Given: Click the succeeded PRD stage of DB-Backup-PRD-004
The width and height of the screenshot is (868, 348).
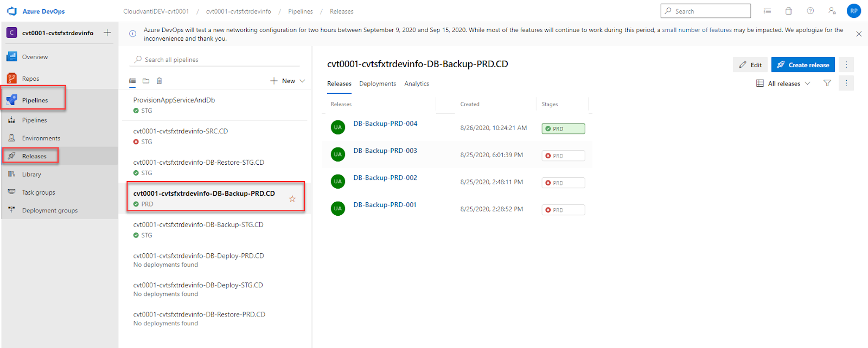Looking at the screenshot, I should (563, 128).
